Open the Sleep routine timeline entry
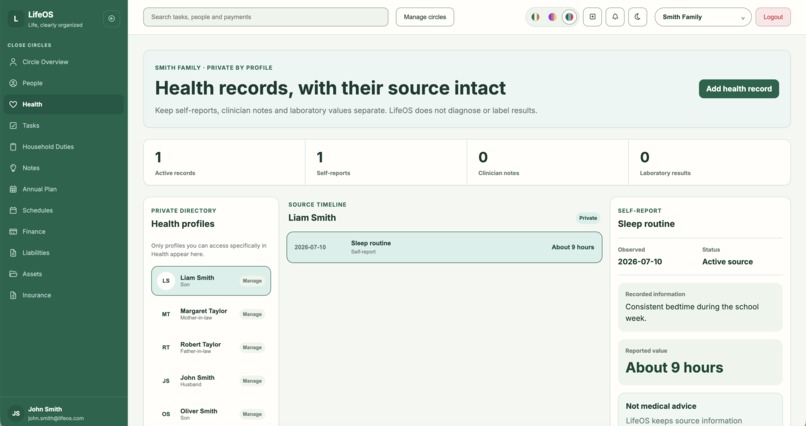Screen dimensions: 806x426 [x=444, y=247]
